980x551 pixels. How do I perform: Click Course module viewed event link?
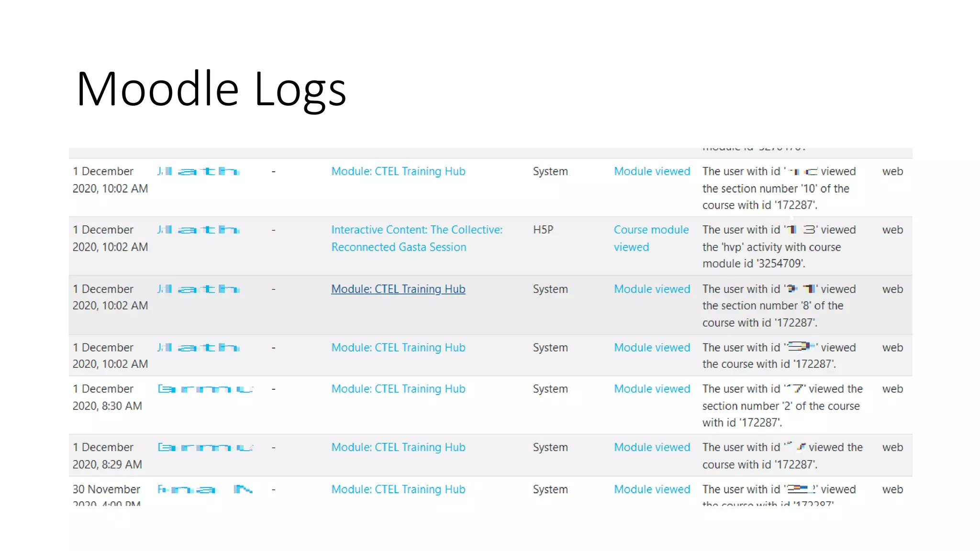tap(651, 238)
